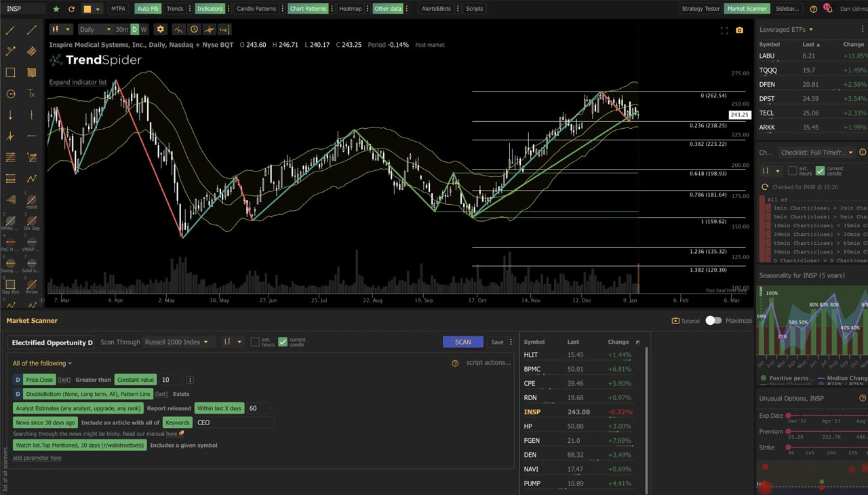Toggle the Maximize switch
868x495 pixels.
(713, 320)
